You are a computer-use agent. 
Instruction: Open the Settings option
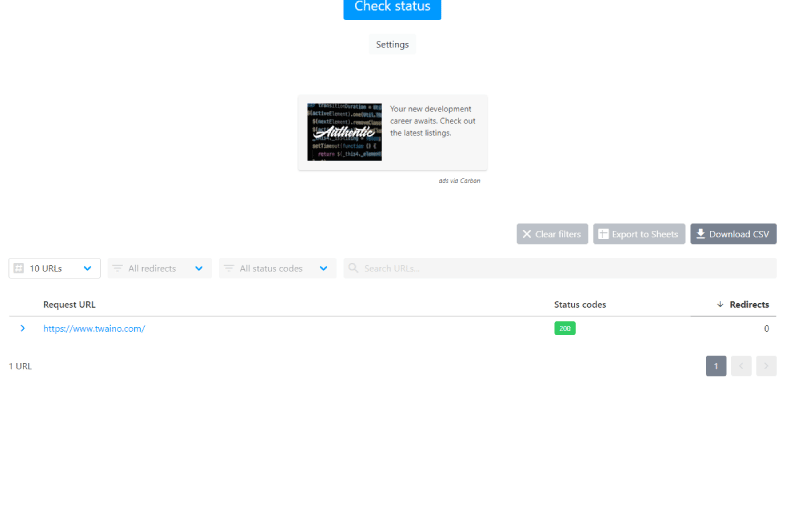[x=392, y=44]
